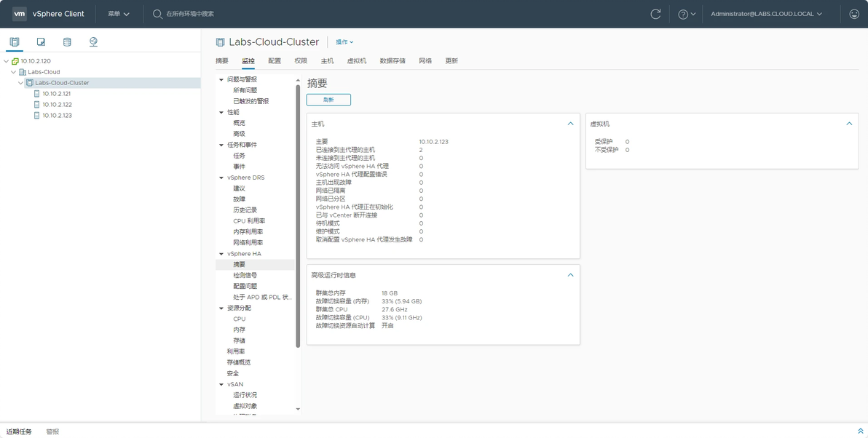Switch to the 权限 tab
Viewport: 868px width, 438px height.
(301, 61)
